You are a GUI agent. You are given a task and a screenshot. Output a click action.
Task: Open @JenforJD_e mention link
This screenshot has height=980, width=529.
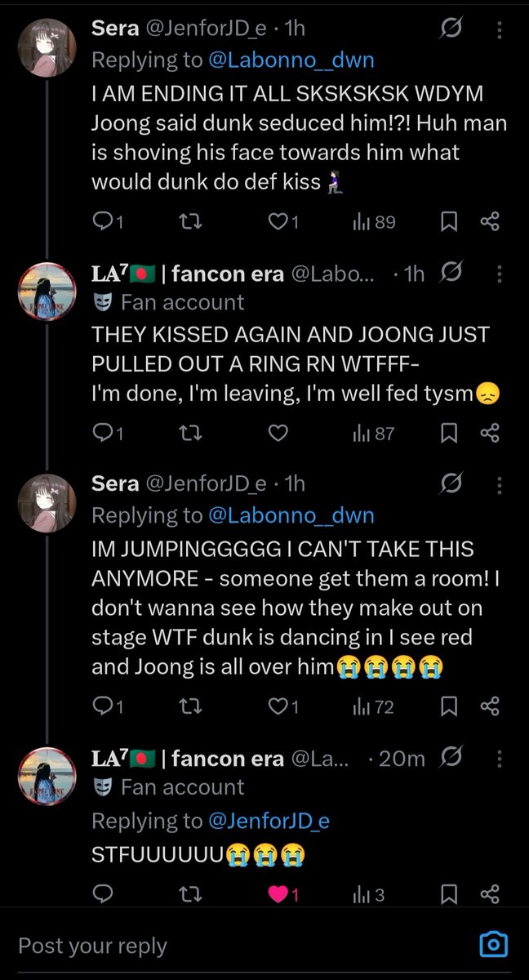[x=269, y=821]
